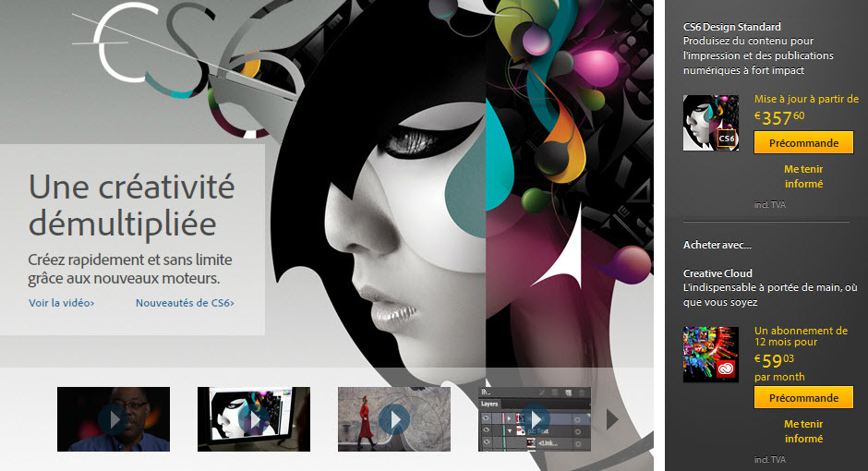Play the video of man with glasses
Screen dimensions: 868x471
[114, 419]
